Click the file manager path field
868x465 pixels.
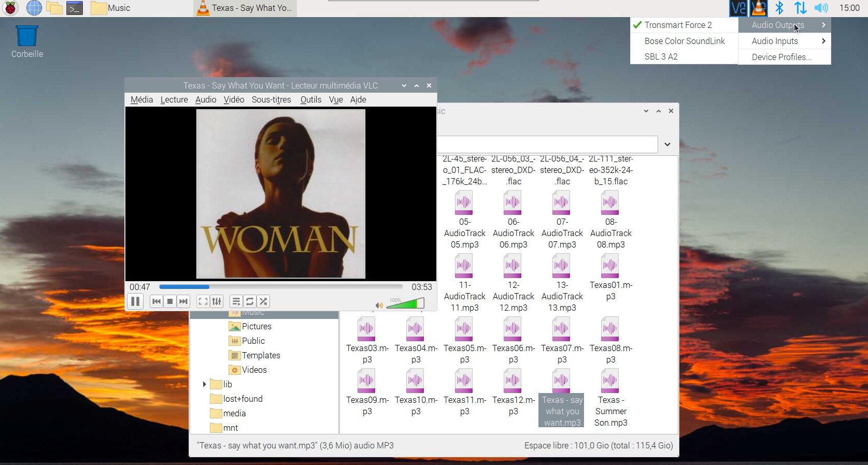(547, 144)
